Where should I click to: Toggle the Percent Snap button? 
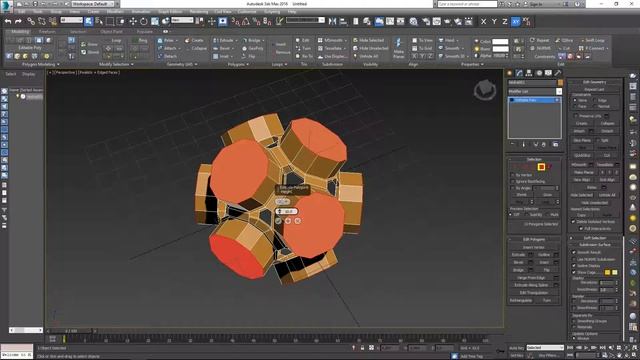pyautogui.click(x=256, y=22)
